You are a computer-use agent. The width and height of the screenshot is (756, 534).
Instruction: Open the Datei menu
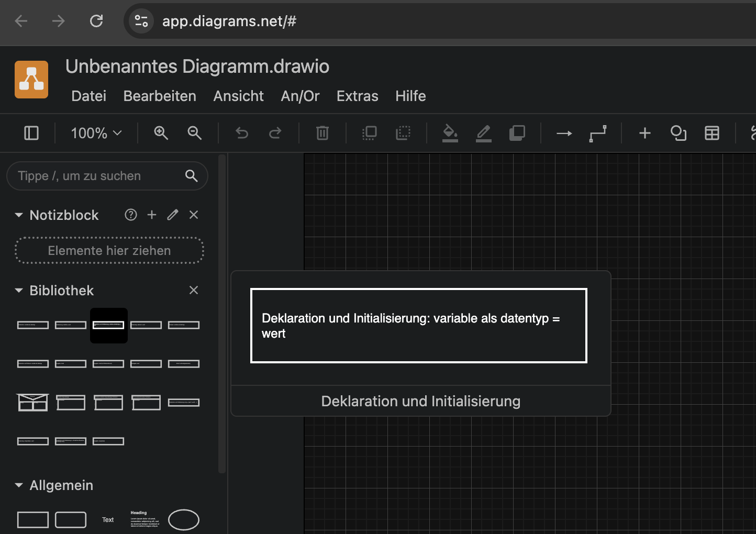click(x=88, y=96)
